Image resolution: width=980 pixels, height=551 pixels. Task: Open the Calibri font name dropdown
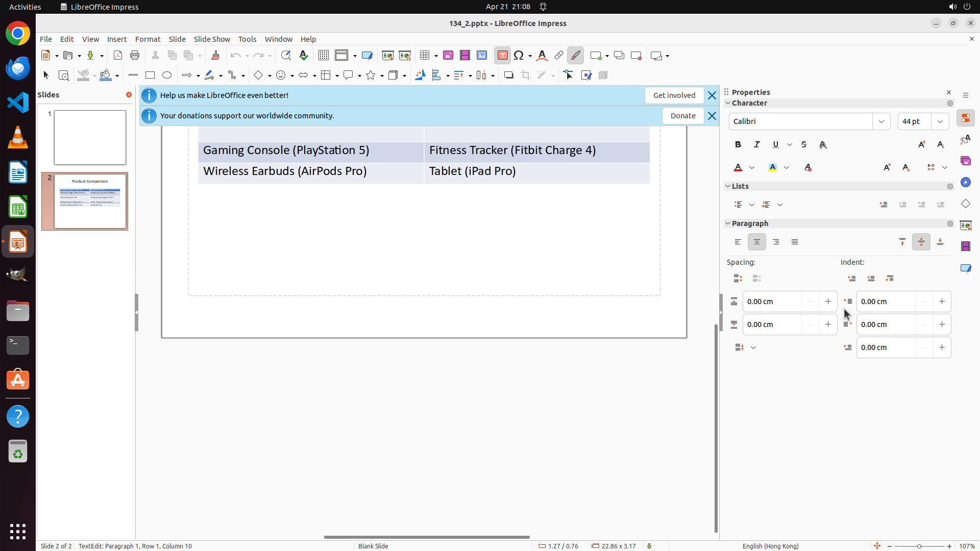pos(881,121)
